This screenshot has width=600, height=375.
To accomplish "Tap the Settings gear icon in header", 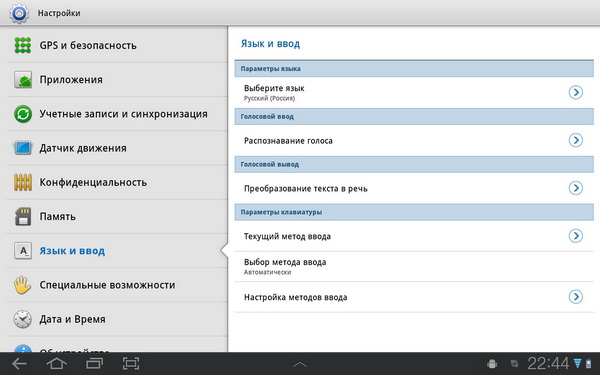I will (19, 13).
